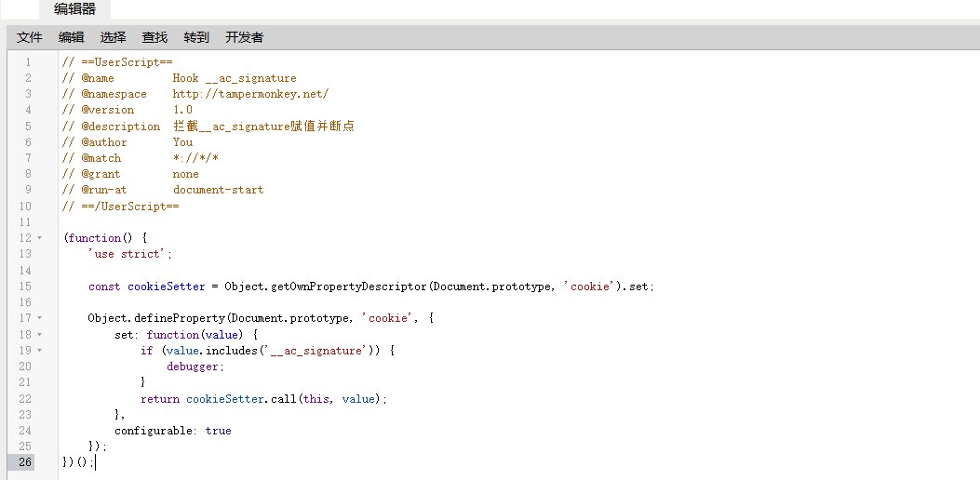Collapse the fold arrow on line 18
Image resolution: width=980 pixels, height=480 pixels.
[x=40, y=334]
